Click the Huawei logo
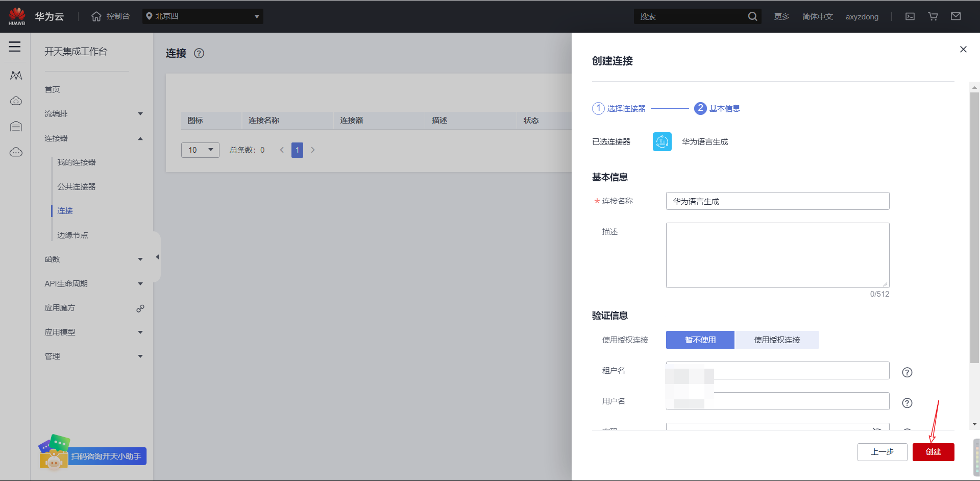 17,16
